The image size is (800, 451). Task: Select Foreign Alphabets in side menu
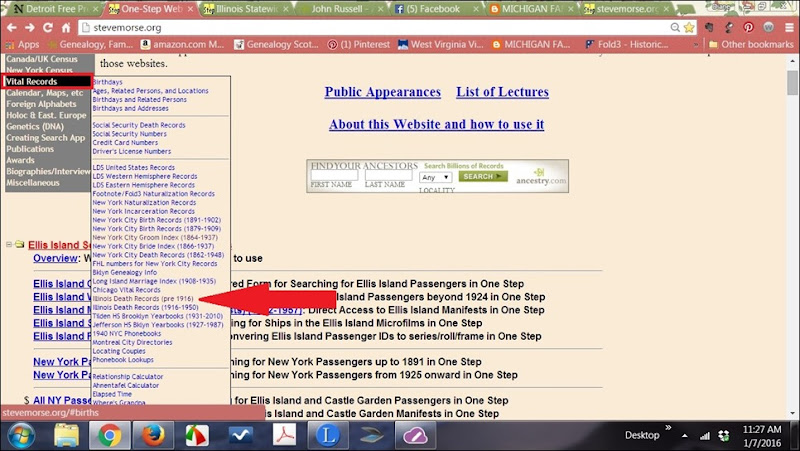[41, 104]
